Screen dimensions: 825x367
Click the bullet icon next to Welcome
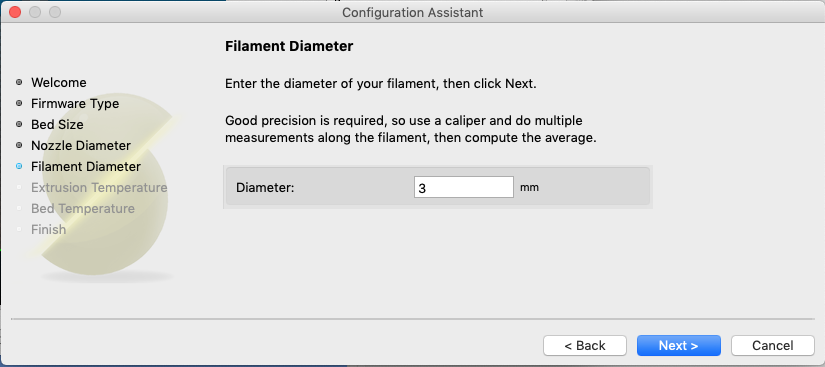(19, 82)
